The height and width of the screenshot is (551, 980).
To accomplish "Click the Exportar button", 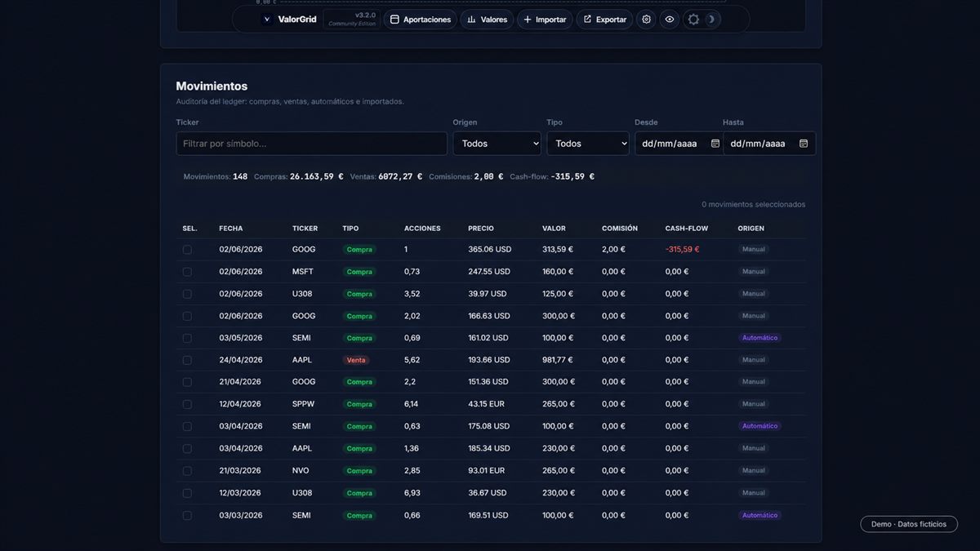I will coord(604,19).
